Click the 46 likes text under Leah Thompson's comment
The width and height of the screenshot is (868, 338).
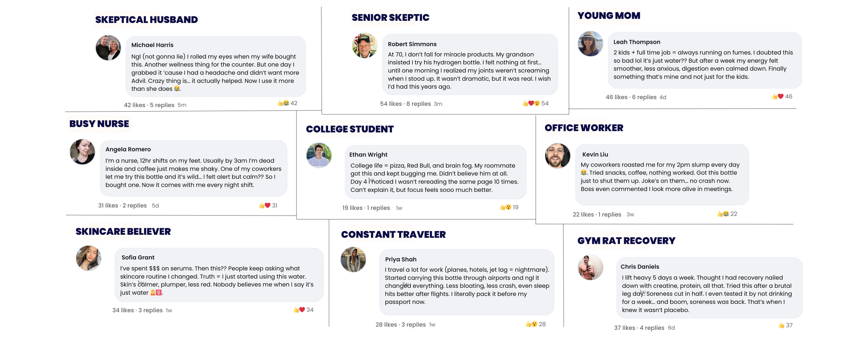click(616, 97)
